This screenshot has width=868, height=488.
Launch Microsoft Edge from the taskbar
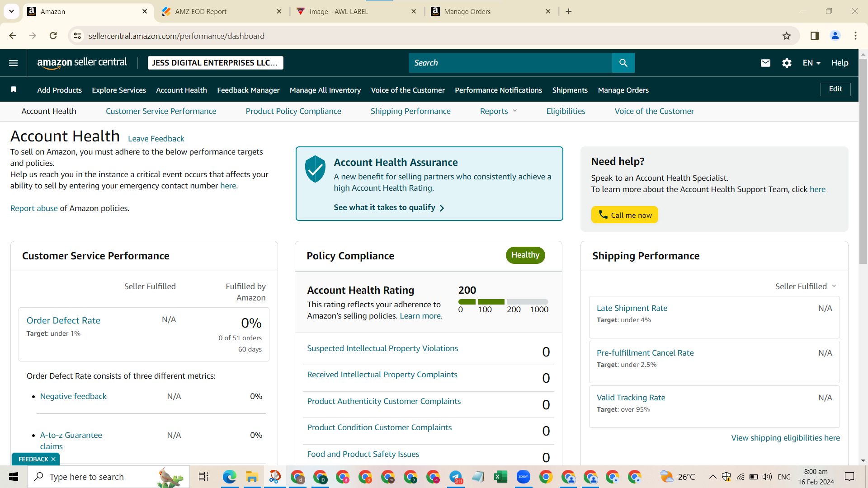click(229, 477)
